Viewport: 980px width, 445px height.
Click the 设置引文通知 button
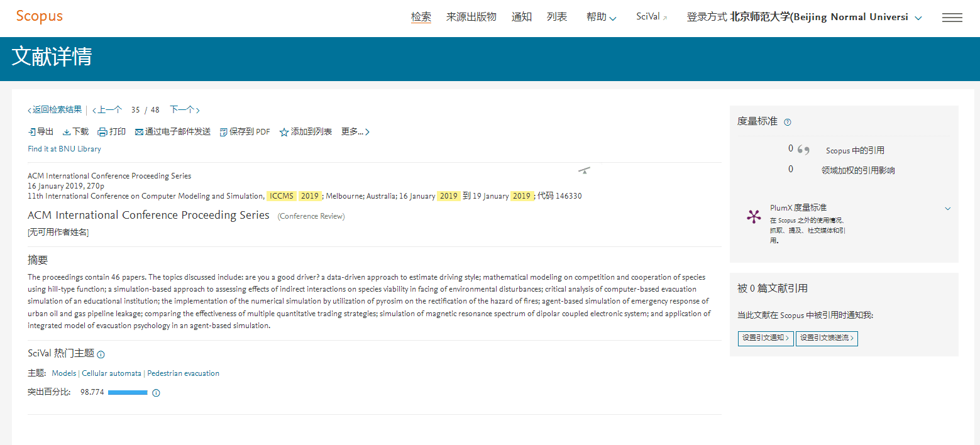(766, 338)
